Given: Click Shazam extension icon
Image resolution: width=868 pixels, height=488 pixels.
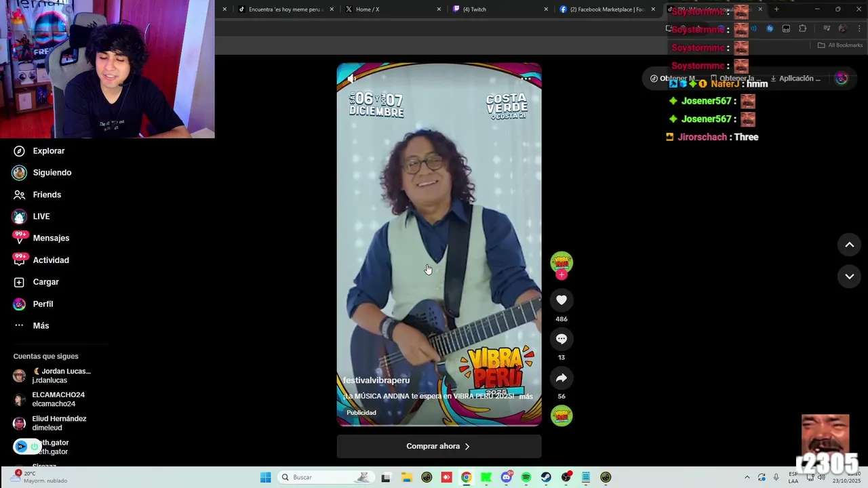Looking at the screenshot, I should tap(770, 28).
